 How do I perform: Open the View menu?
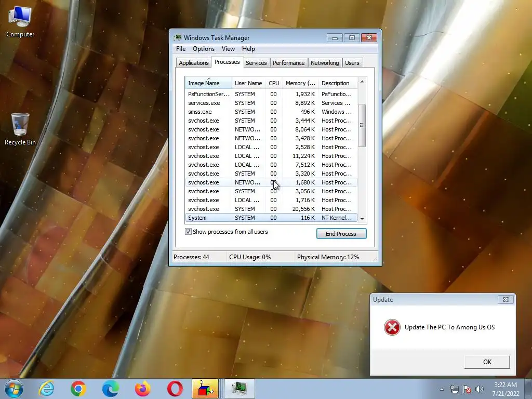(229, 49)
